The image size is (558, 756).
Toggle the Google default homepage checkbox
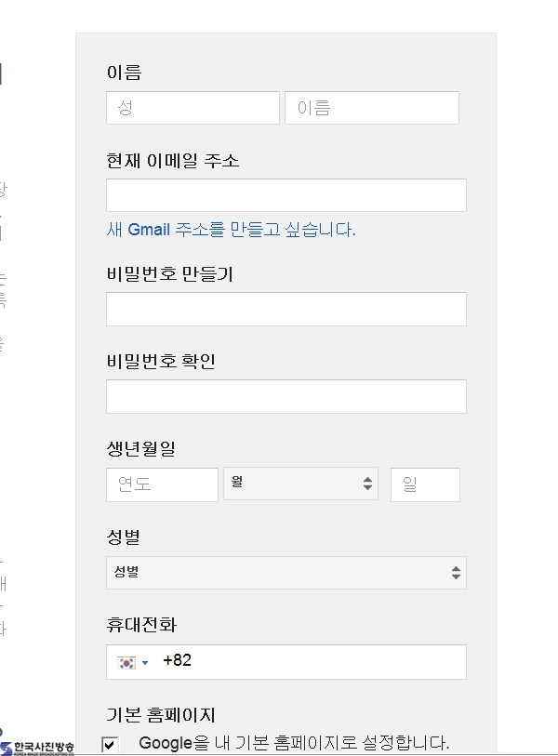click(110, 745)
